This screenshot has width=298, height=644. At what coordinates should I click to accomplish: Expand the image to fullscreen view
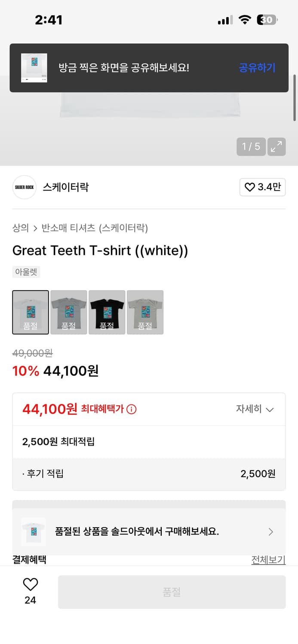click(x=276, y=146)
